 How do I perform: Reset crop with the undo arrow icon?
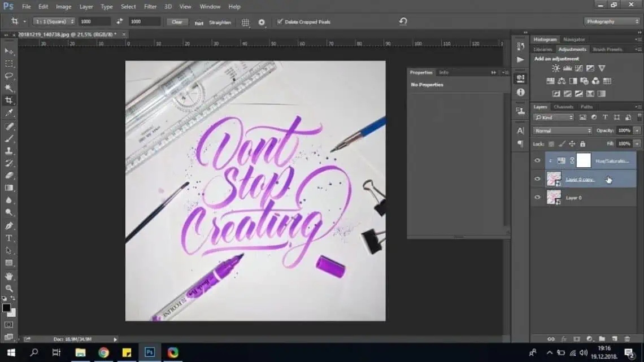click(403, 21)
